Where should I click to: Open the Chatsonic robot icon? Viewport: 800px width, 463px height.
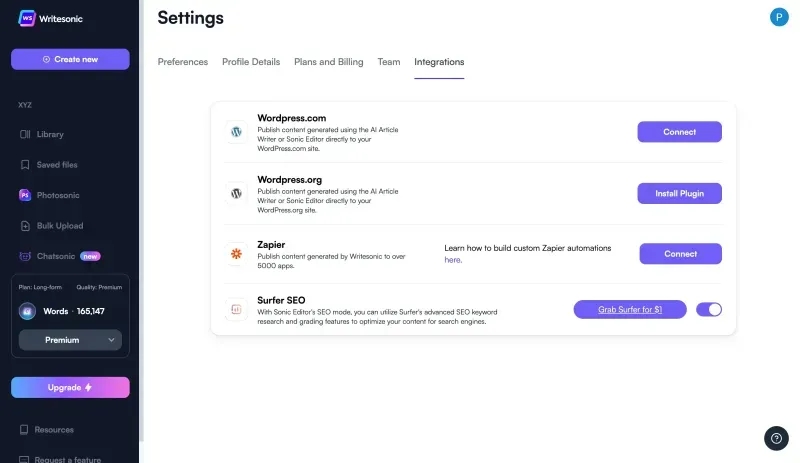[25, 256]
